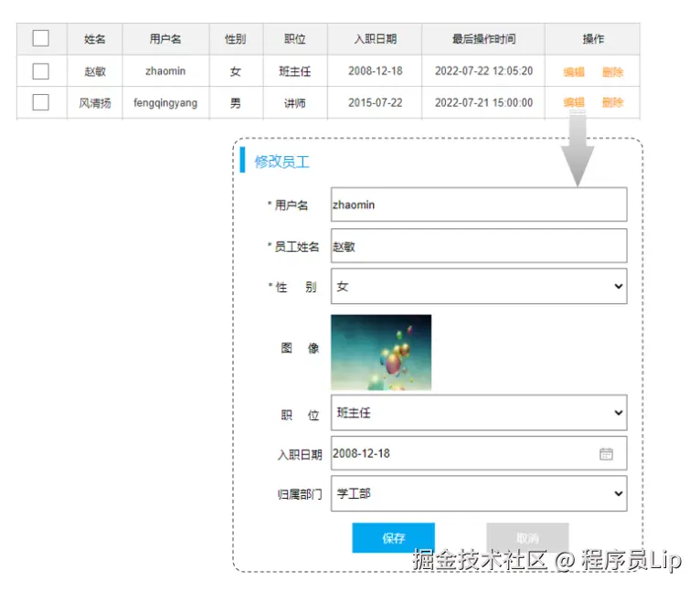Click 编辑 link in zhaomin row
This screenshot has width=700, height=591.
point(574,72)
